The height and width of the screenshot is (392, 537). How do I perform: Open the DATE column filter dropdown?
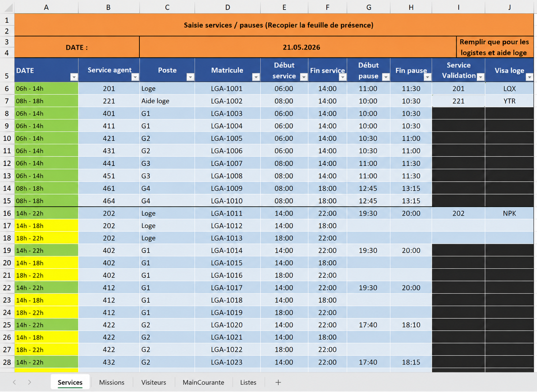[x=74, y=77]
